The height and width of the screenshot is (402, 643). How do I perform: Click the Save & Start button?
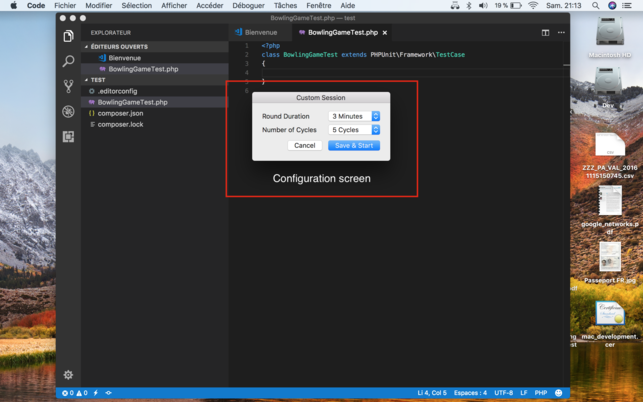(x=354, y=146)
